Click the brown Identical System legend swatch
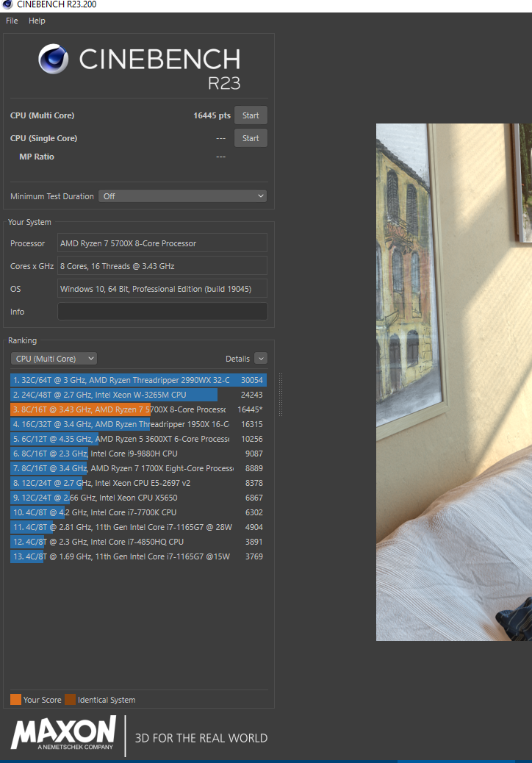The width and height of the screenshot is (532, 763). pos(70,699)
